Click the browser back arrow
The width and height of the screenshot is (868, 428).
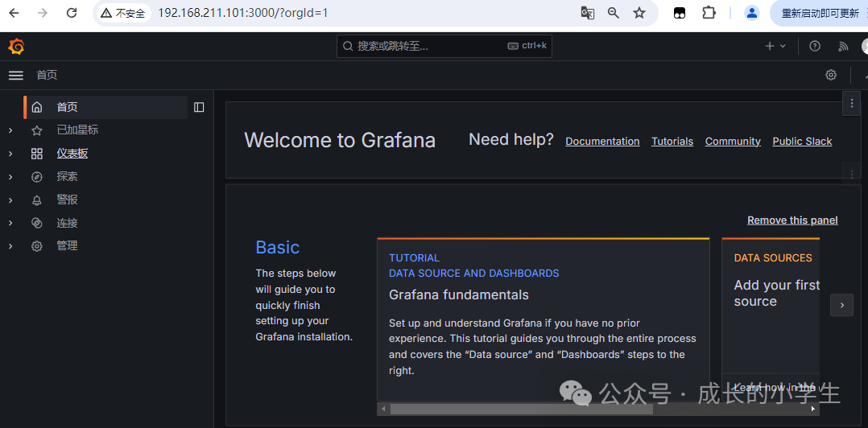pos(14,13)
